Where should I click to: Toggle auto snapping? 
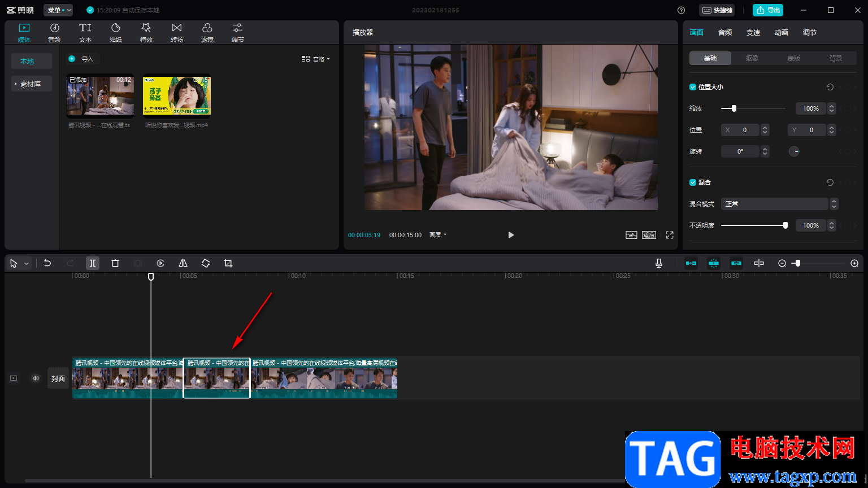point(714,263)
